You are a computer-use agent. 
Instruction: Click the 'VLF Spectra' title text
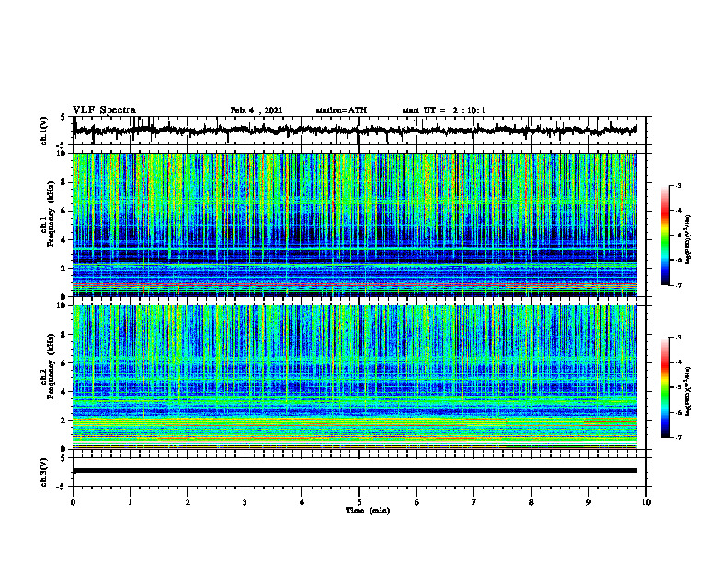pos(104,110)
